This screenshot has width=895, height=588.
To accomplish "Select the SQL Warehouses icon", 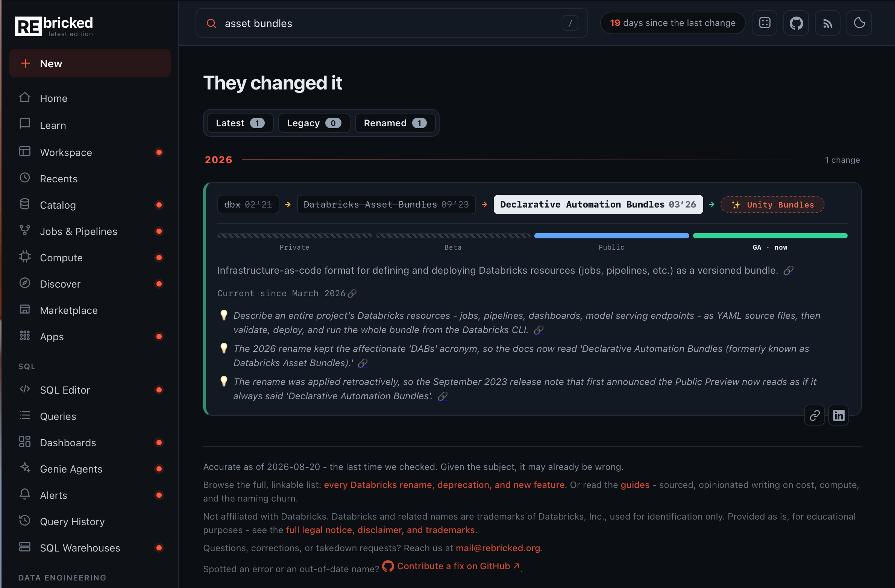I will pos(25,547).
